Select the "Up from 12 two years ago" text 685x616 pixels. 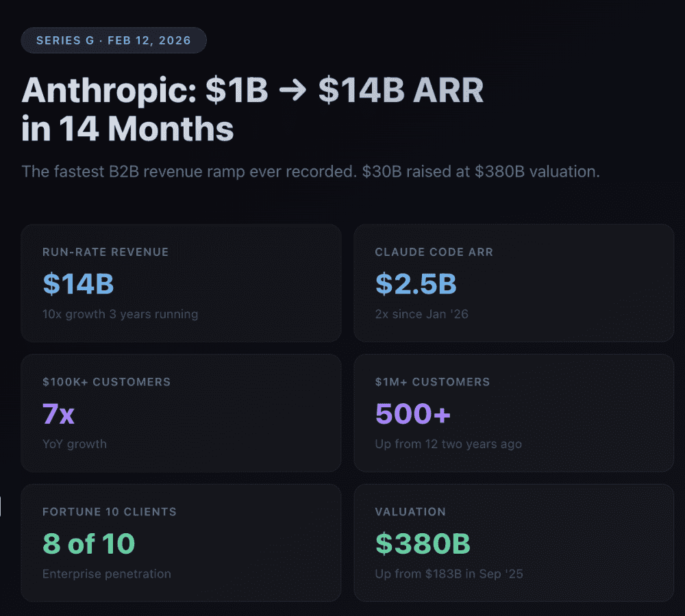pos(448,444)
